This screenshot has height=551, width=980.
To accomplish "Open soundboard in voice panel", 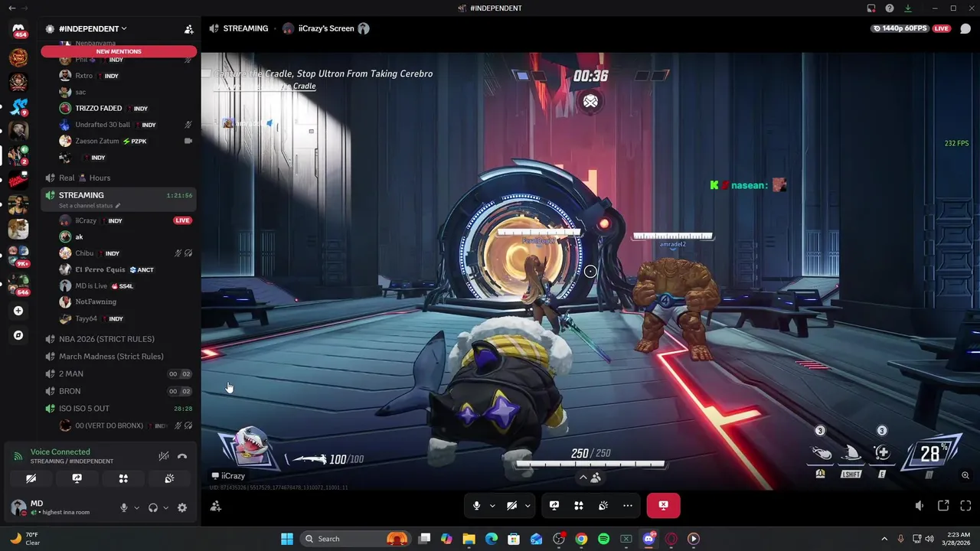I will coord(169,478).
